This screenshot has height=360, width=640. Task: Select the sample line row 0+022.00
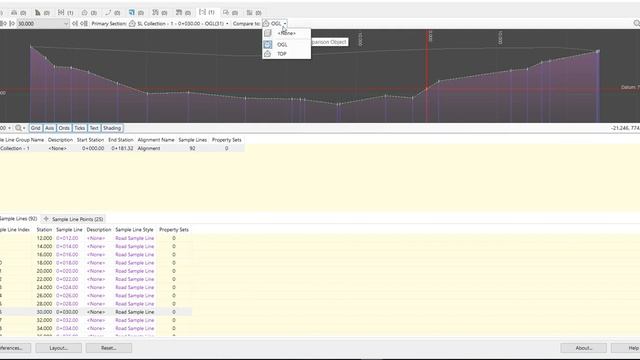coord(96,279)
